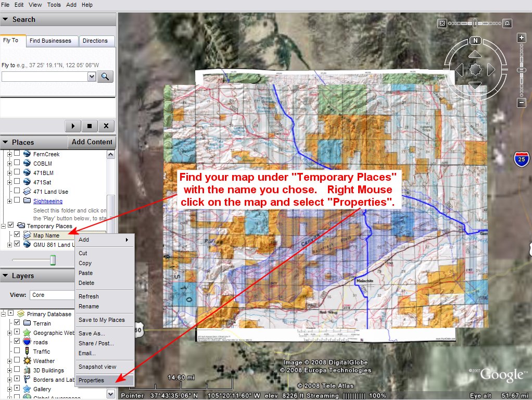532x400 pixels.
Task: Expand the GMU 861 Land tree node
Action: tap(9, 245)
